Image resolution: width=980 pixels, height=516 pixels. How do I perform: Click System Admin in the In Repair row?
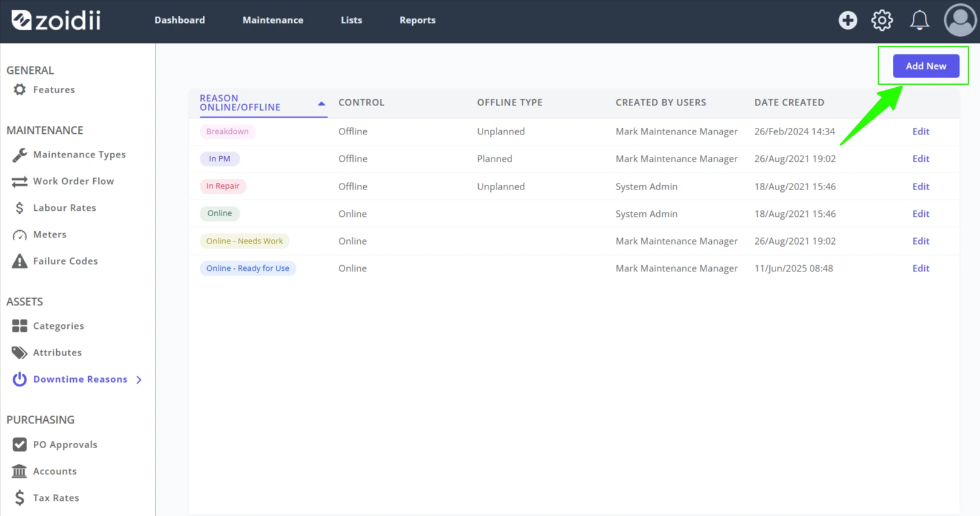[646, 187]
